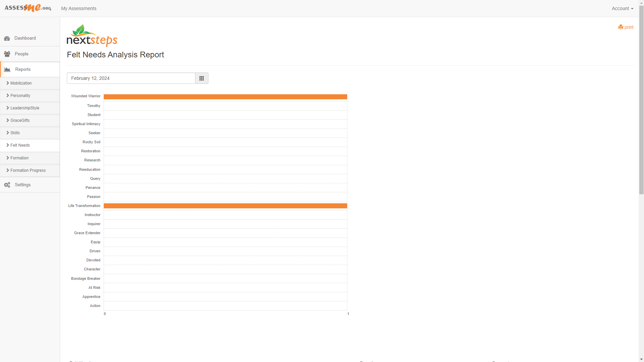644x362 pixels.
Task: Select the Reports chart icon item
Action: pos(30,69)
